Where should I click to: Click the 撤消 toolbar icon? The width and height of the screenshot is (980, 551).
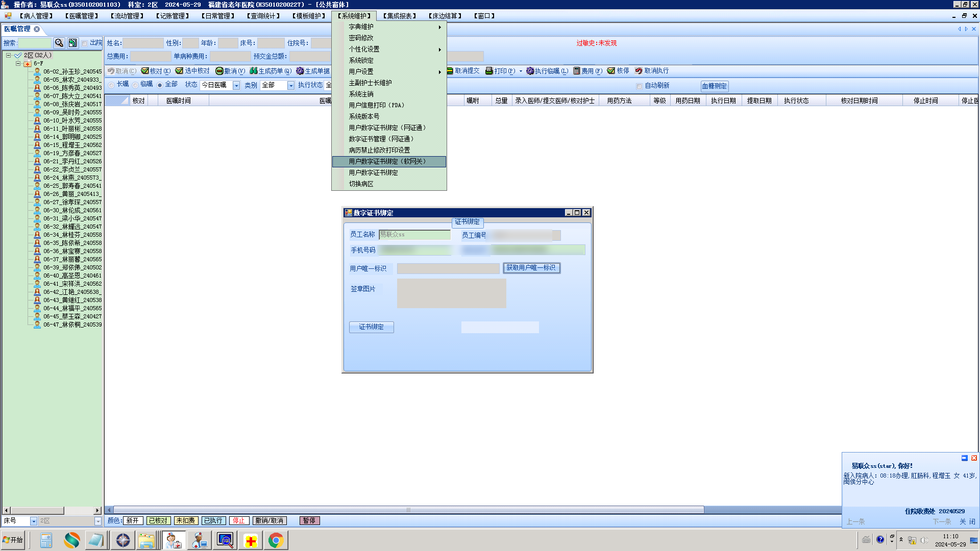pyautogui.click(x=219, y=71)
